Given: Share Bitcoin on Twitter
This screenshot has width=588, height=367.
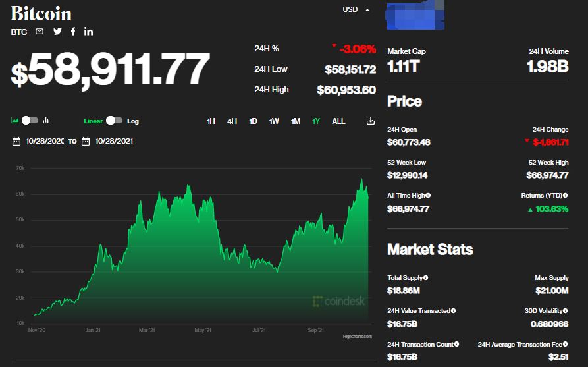Looking at the screenshot, I should [57, 32].
